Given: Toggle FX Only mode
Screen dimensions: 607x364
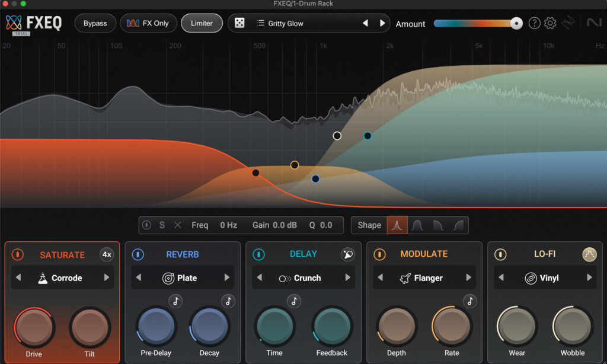Looking at the screenshot, I should (148, 23).
